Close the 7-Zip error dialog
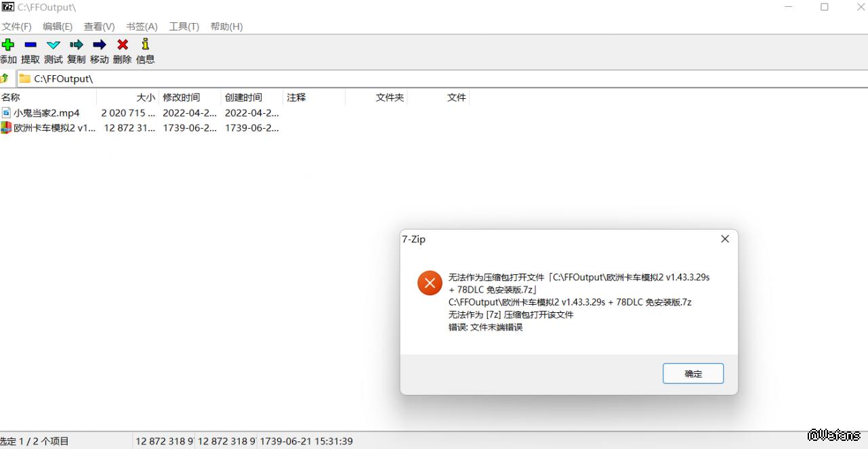 click(x=725, y=239)
